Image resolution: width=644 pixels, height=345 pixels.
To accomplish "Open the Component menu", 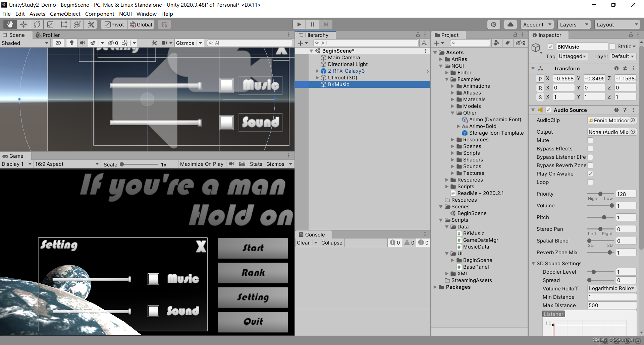I will click(x=100, y=14).
